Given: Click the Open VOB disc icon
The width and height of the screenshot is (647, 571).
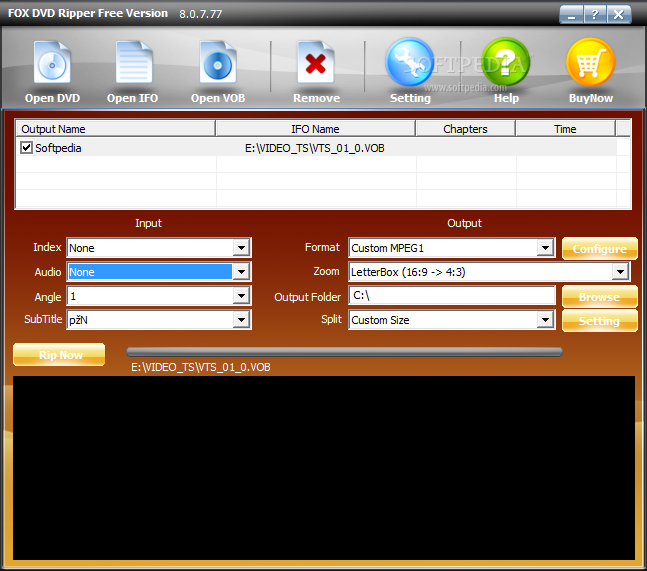Looking at the screenshot, I should [x=218, y=63].
